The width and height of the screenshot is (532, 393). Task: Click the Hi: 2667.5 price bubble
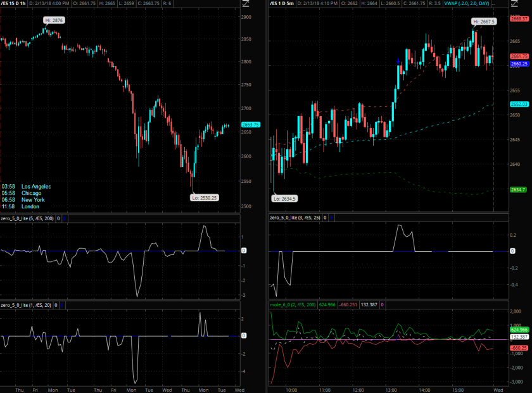[484, 22]
